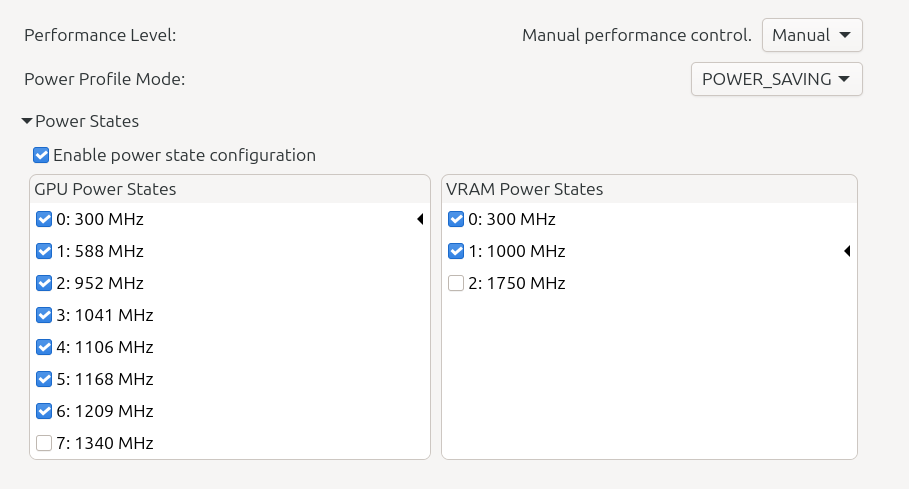Click the VRAM Power States header
The width and height of the screenshot is (909, 489).
524,189
